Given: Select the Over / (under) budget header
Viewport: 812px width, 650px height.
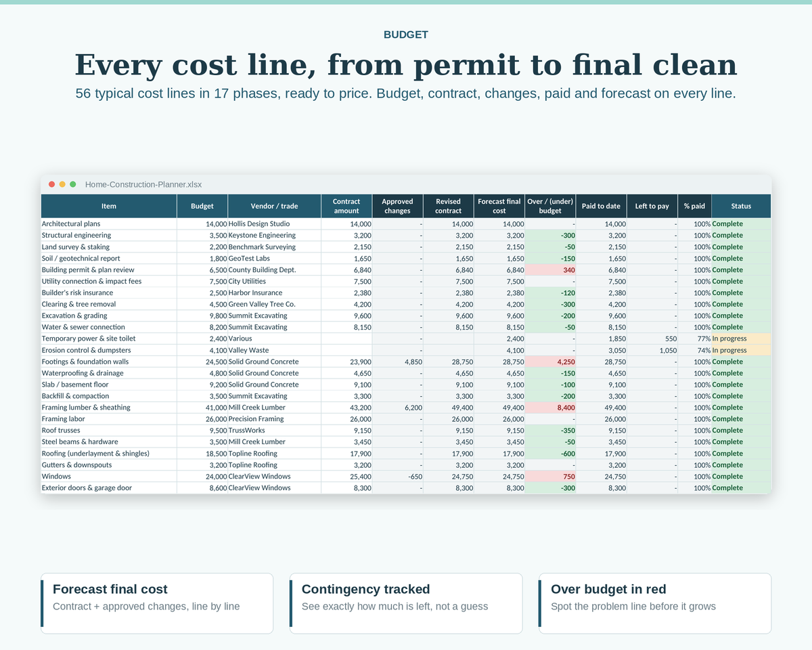Looking at the screenshot, I should click(550, 206).
